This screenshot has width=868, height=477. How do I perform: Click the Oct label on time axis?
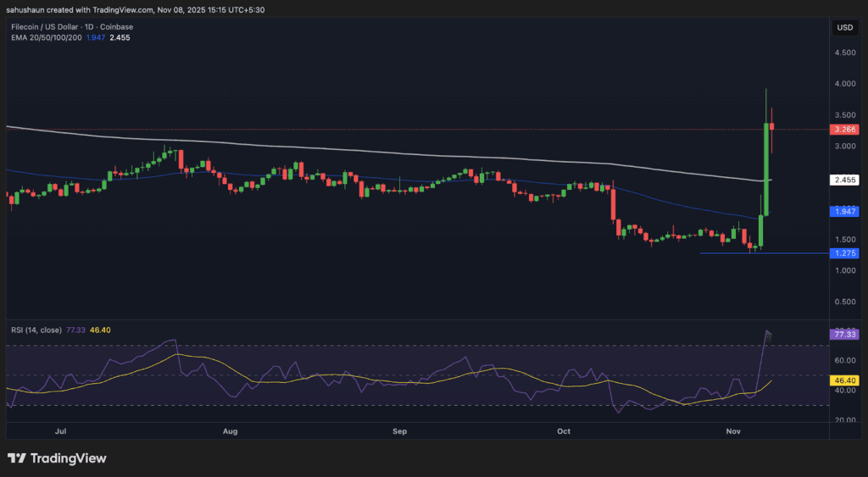tap(565, 431)
